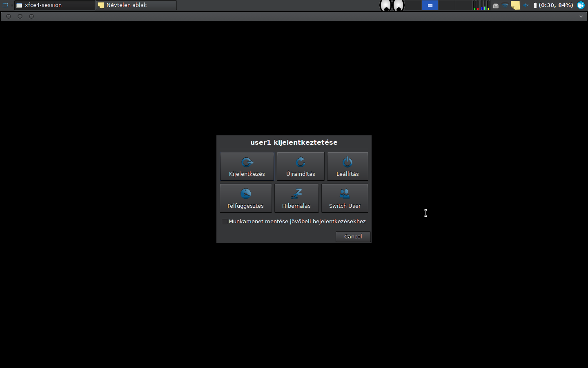Choose the Switch User option

345,198
